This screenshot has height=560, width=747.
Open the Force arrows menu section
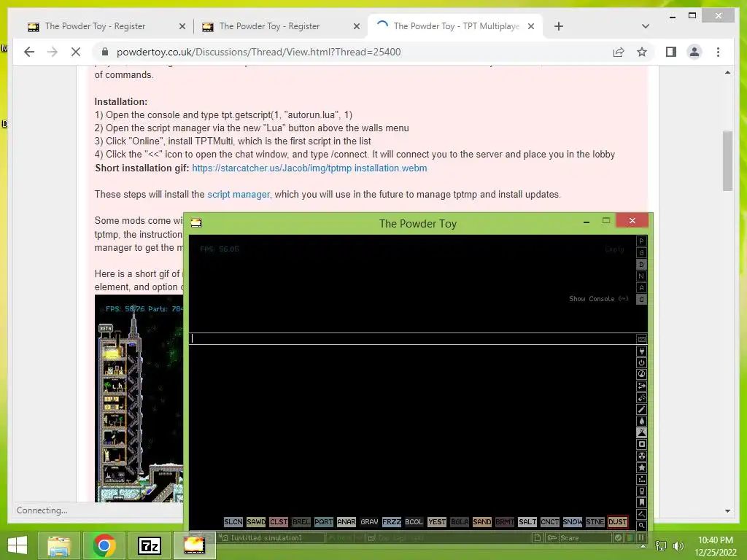pos(642,386)
